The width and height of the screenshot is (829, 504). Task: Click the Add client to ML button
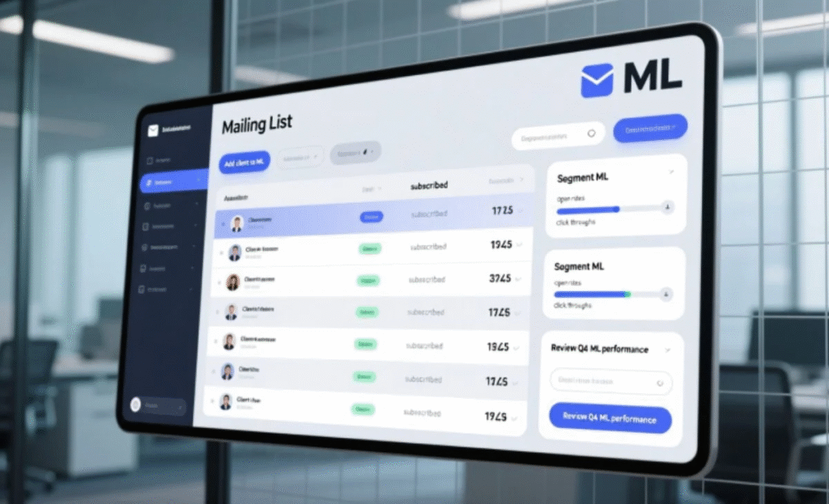243,162
